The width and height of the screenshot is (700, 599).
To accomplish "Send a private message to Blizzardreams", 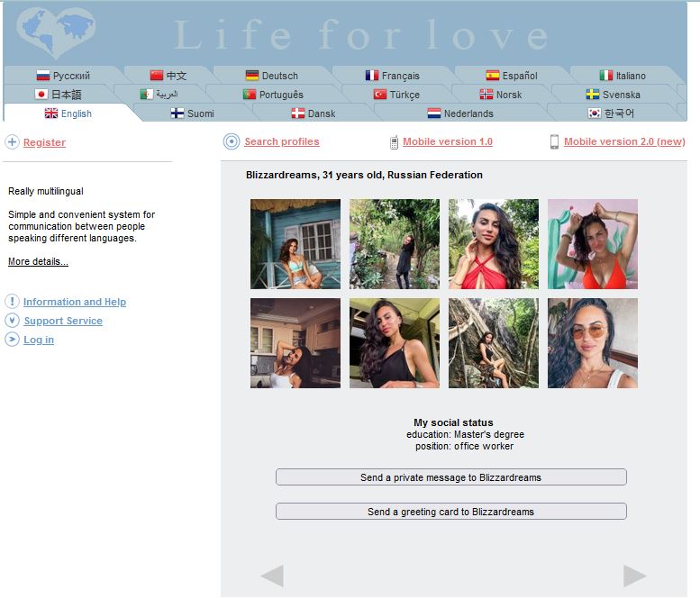I will tap(450, 477).
